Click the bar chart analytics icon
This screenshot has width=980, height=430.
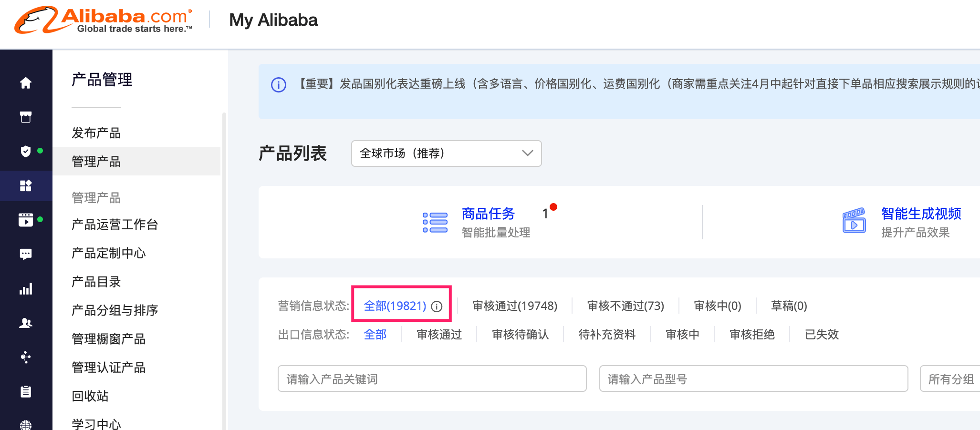point(26,289)
